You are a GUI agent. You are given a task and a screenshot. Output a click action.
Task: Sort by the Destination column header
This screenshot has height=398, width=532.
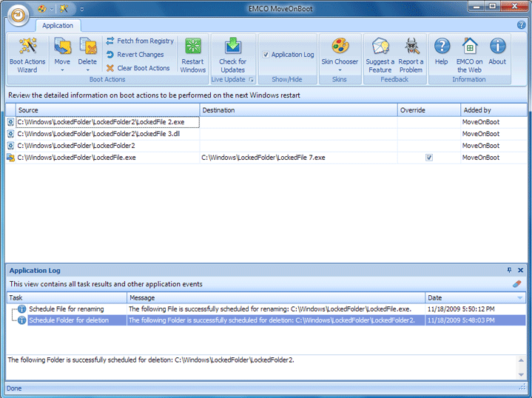[x=299, y=110]
